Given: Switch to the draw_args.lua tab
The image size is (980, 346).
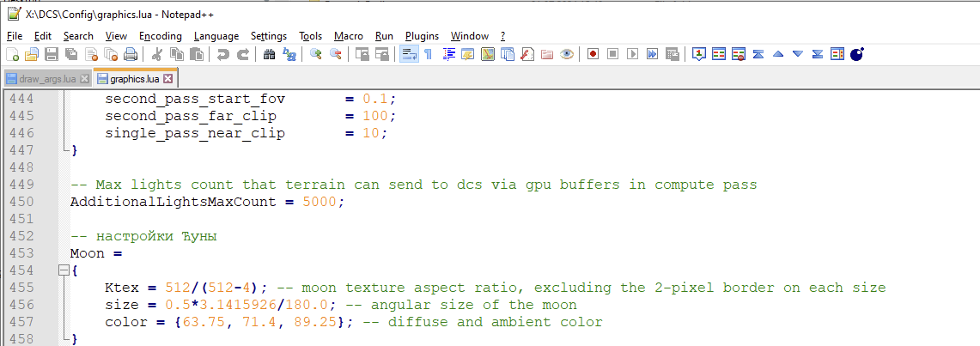Looking at the screenshot, I should click(47, 79).
